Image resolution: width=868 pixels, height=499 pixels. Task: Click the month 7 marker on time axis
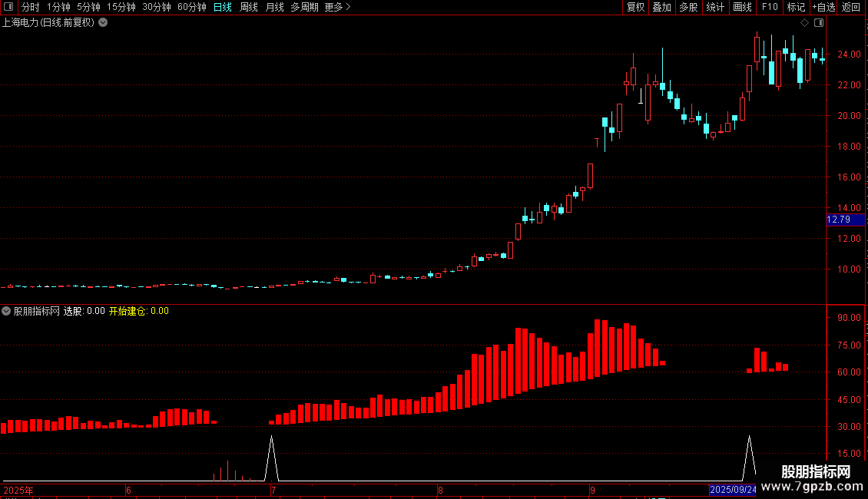pos(273,490)
